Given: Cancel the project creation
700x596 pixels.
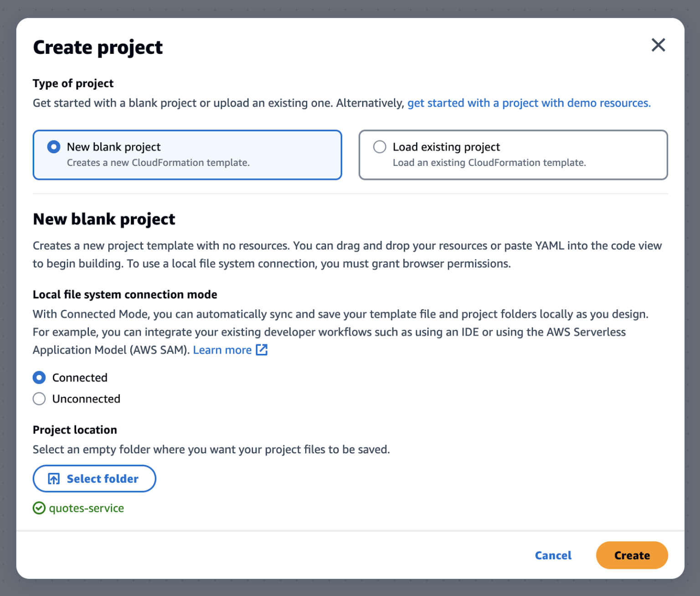Looking at the screenshot, I should click(x=553, y=555).
